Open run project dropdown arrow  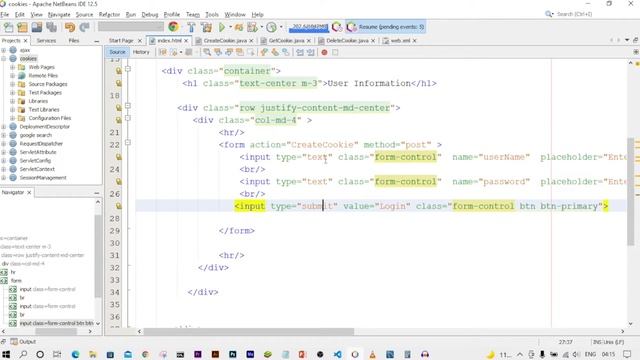[230, 27]
